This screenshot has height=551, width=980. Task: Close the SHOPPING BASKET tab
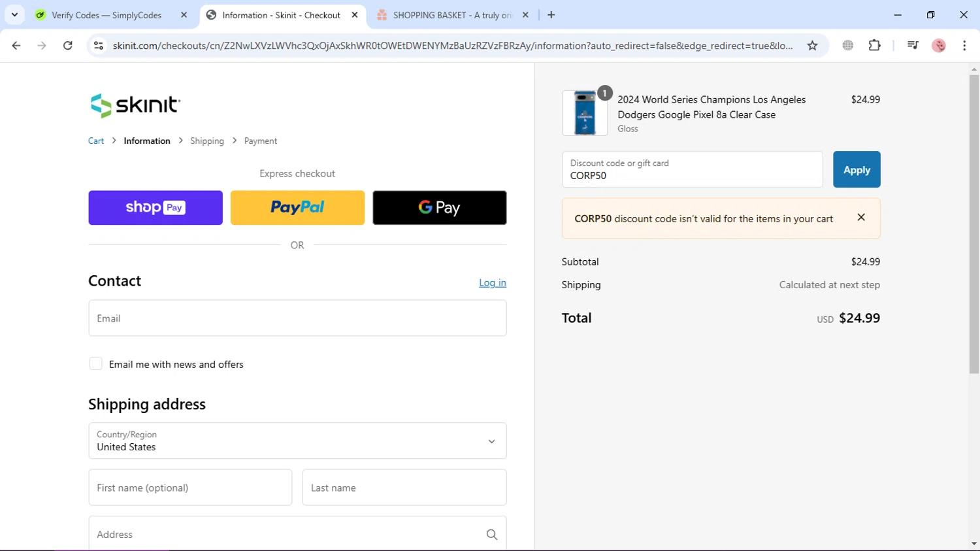tap(525, 15)
